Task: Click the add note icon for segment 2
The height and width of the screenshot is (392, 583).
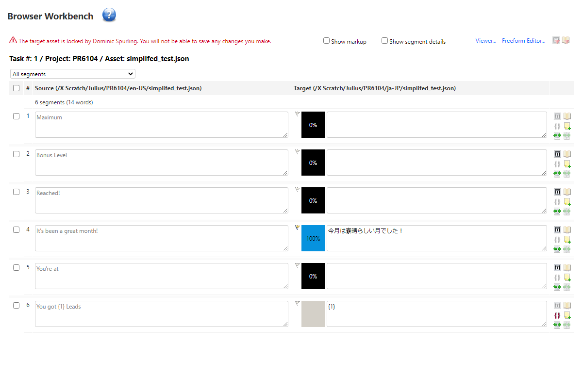Action: [x=567, y=164]
